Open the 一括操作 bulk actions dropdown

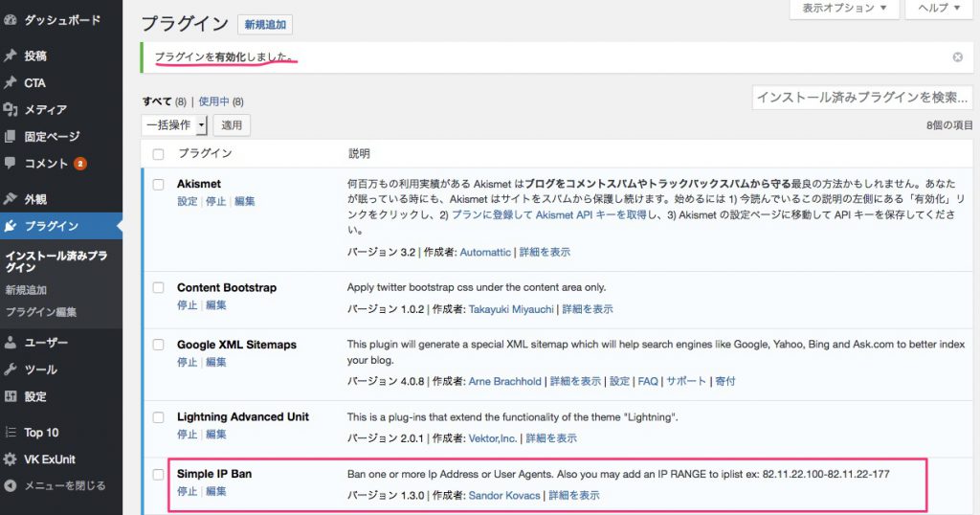pos(174,125)
